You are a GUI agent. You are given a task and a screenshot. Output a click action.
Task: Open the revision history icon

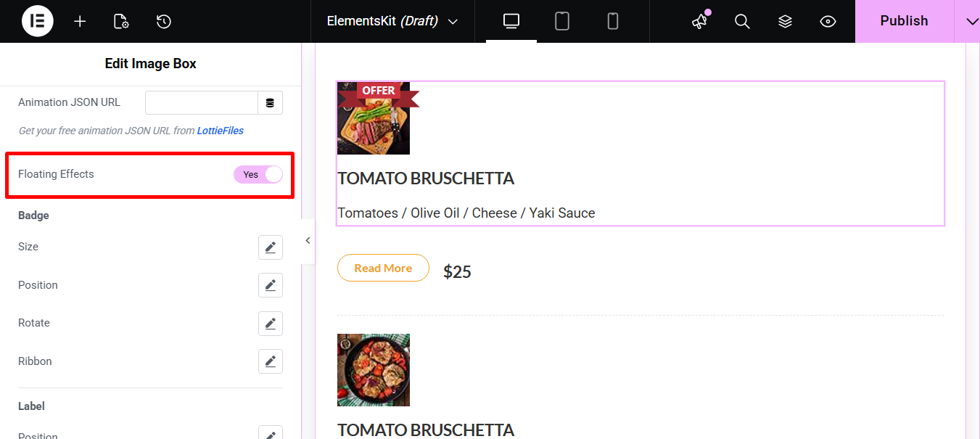(x=164, y=21)
